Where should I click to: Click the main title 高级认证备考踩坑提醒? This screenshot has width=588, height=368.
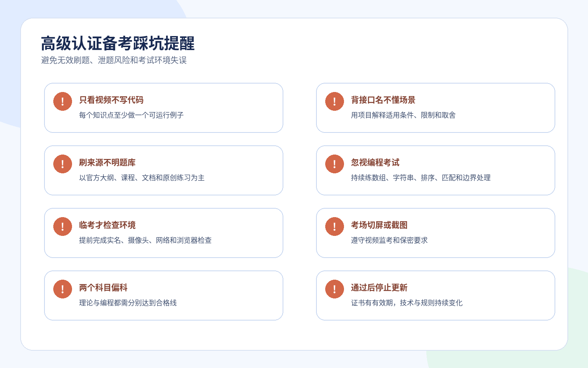[118, 43]
